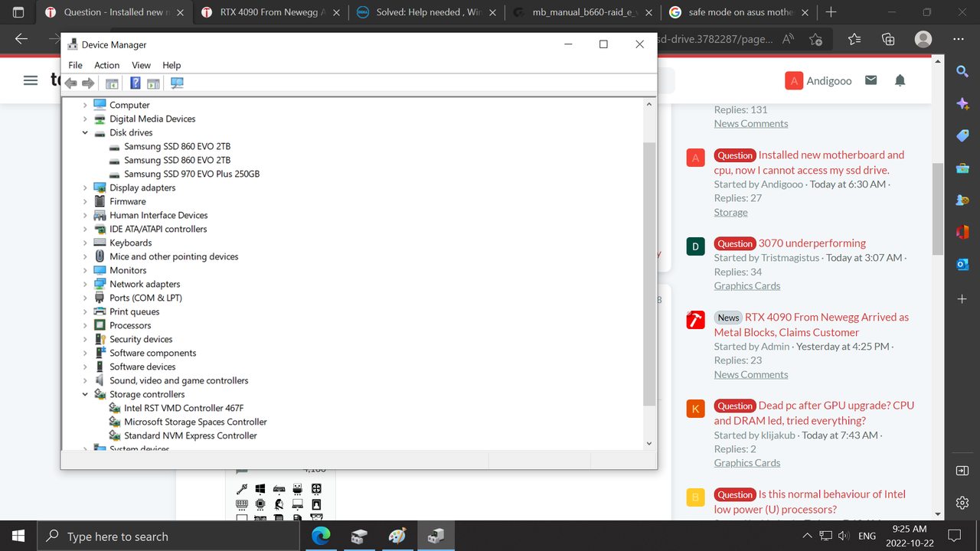Collapse the Disk drives node

tap(85, 132)
